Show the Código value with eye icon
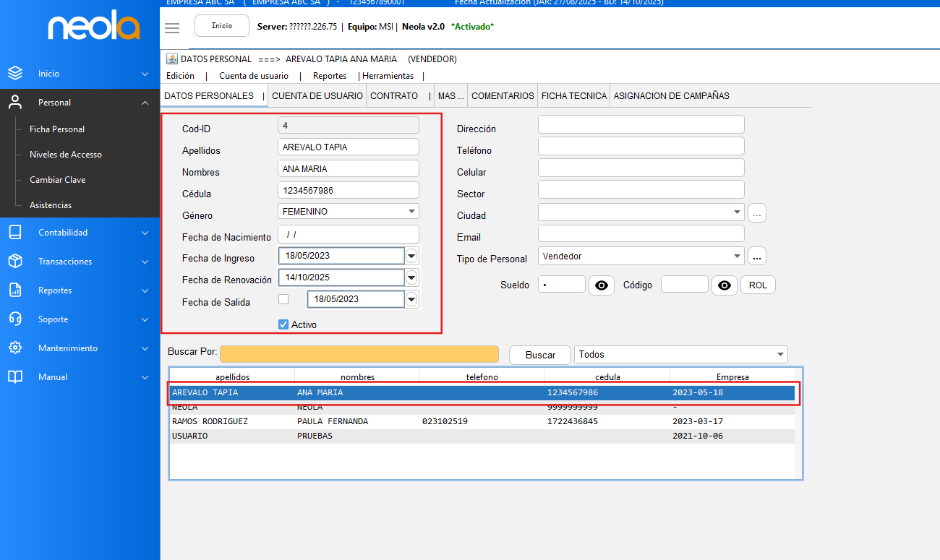 724,285
